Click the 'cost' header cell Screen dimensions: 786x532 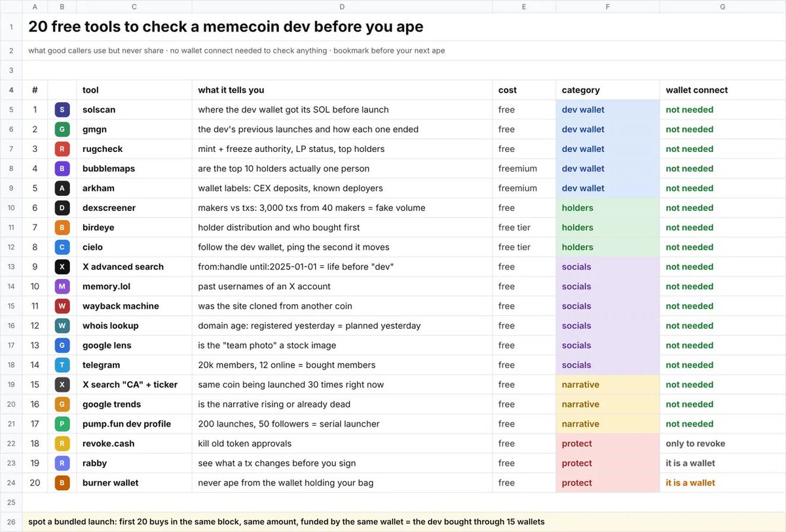[x=524, y=90]
